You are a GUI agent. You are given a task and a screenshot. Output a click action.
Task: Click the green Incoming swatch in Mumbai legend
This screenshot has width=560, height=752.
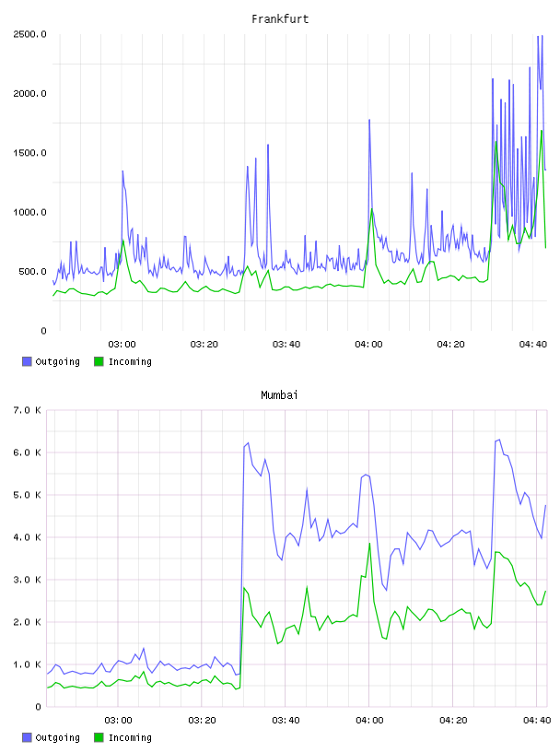point(99,737)
